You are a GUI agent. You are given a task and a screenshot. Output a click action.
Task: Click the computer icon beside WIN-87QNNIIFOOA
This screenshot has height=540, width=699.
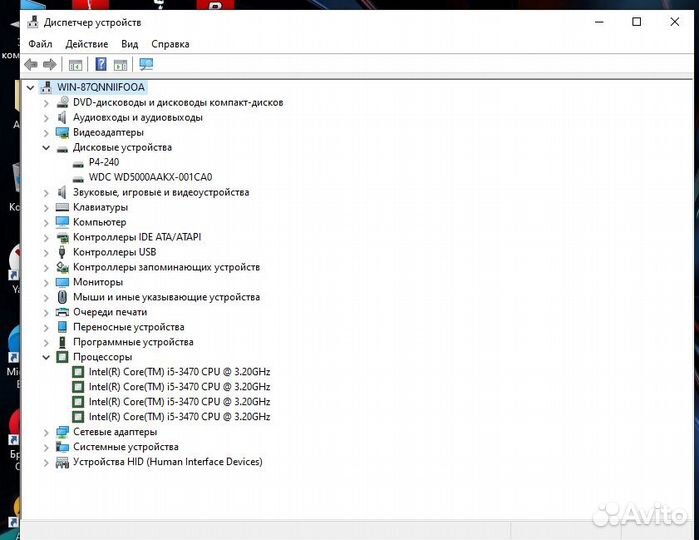46,87
